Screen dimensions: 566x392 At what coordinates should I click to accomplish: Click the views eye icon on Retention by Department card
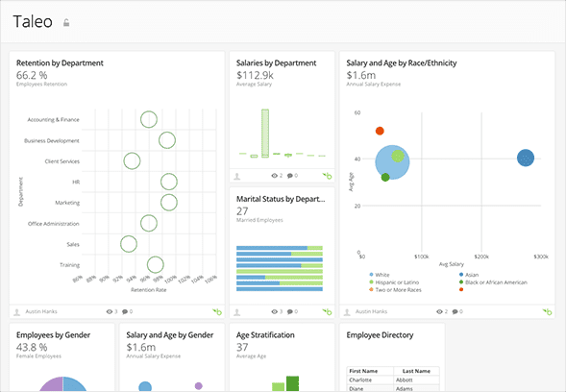point(110,311)
